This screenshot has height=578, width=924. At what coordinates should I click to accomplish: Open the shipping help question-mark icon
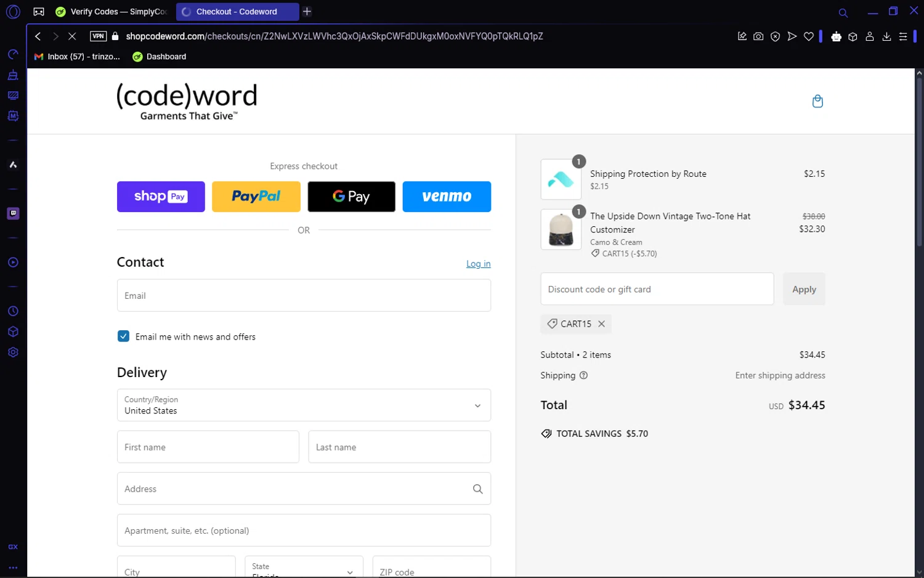pyautogui.click(x=583, y=375)
